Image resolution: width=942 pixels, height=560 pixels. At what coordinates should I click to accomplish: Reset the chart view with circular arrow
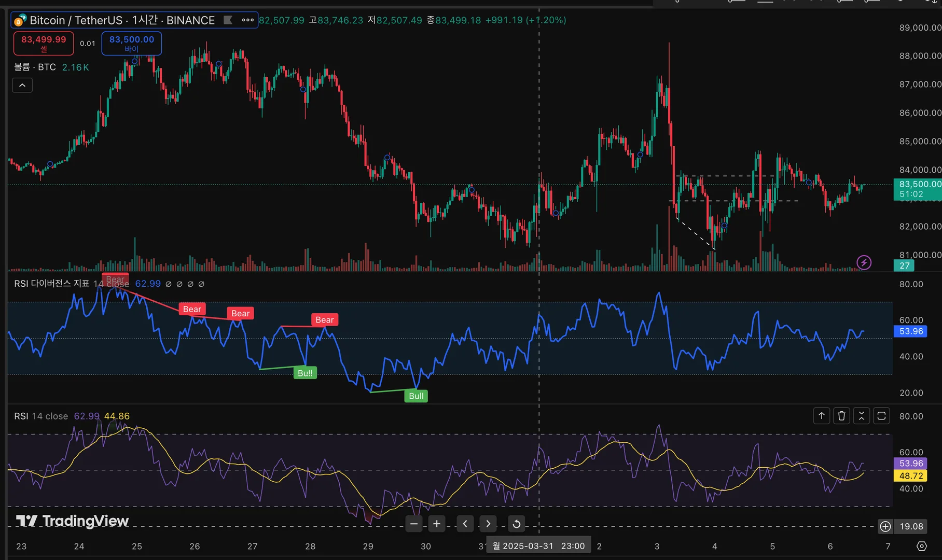point(516,524)
